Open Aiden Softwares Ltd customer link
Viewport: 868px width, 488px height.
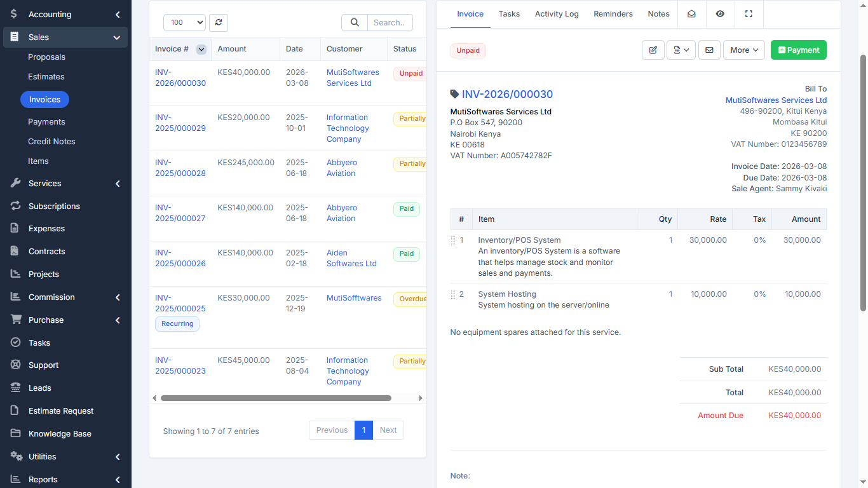[x=351, y=258]
